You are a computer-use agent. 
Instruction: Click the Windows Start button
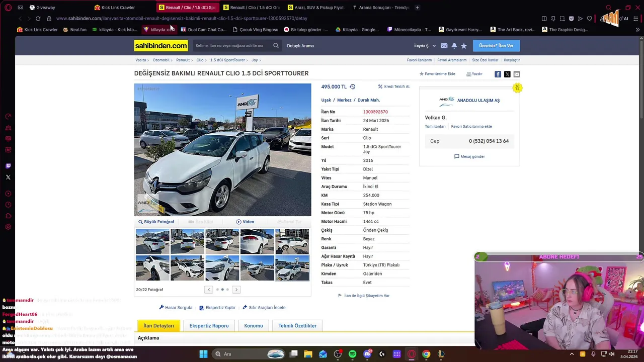tap(203, 354)
